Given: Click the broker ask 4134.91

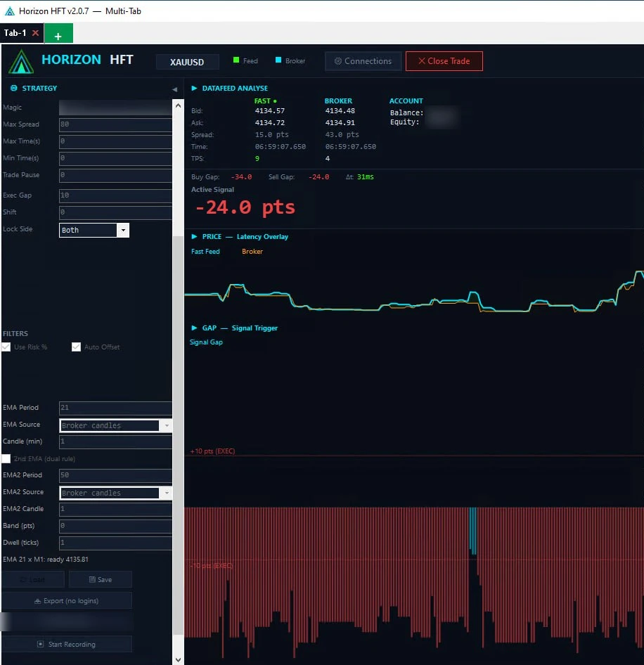Looking at the screenshot, I should tap(340, 122).
